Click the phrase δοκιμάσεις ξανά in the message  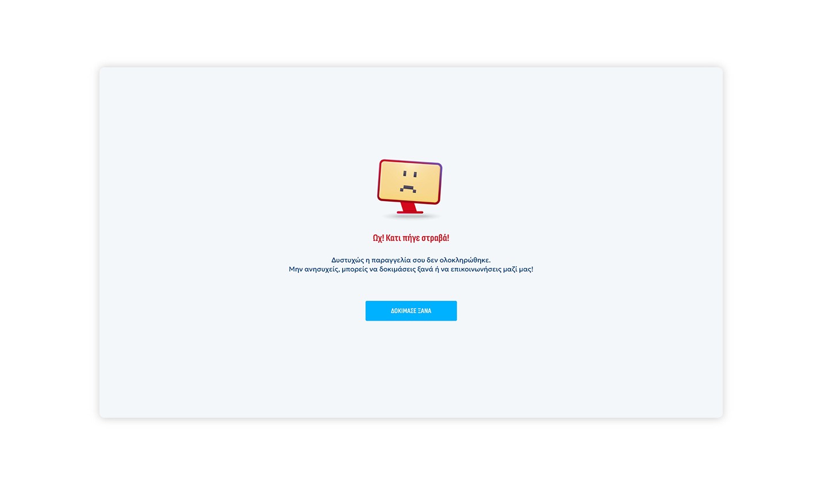point(406,269)
